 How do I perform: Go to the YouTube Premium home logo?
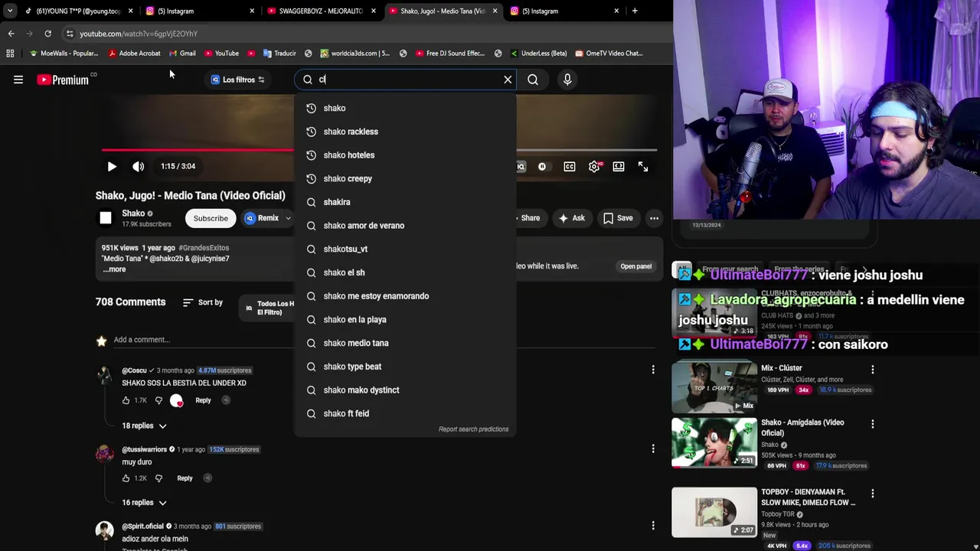(x=63, y=80)
